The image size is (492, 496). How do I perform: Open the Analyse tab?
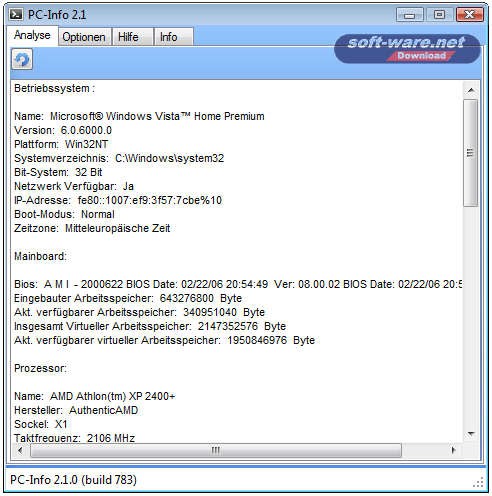tap(32, 35)
